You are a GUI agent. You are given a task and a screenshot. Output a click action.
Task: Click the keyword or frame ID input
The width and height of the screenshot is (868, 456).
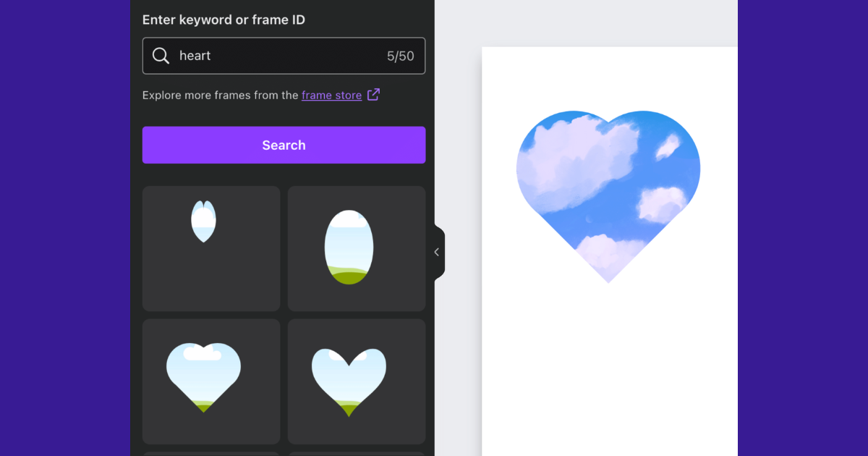(x=284, y=56)
